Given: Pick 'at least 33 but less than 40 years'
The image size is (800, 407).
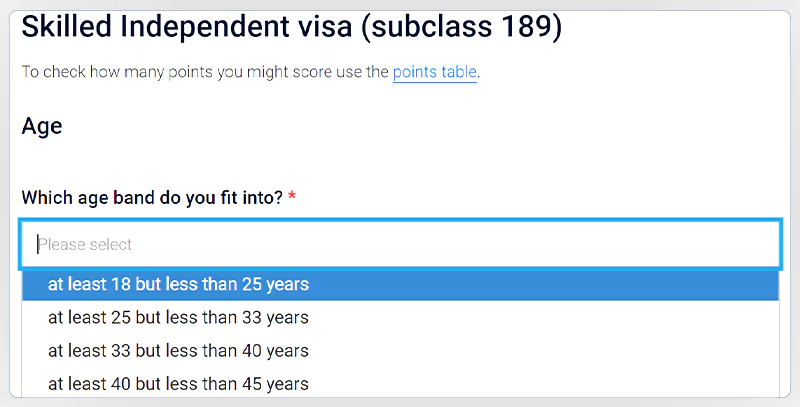Looking at the screenshot, I should (x=179, y=351).
